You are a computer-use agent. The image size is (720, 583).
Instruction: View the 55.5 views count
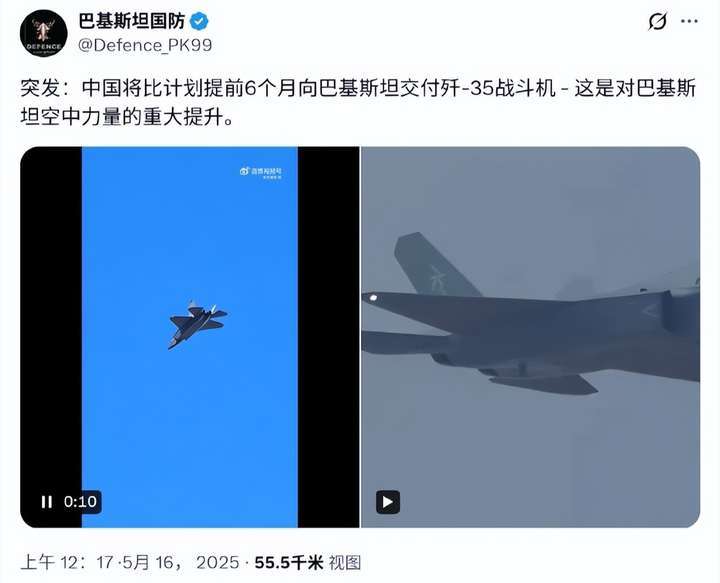(x=289, y=562)
